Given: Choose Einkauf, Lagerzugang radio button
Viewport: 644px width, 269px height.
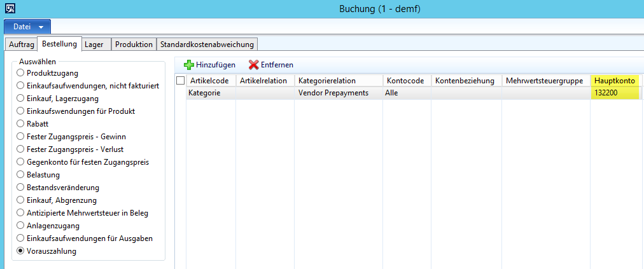Looking at the screenshot, I should point(21,99).
